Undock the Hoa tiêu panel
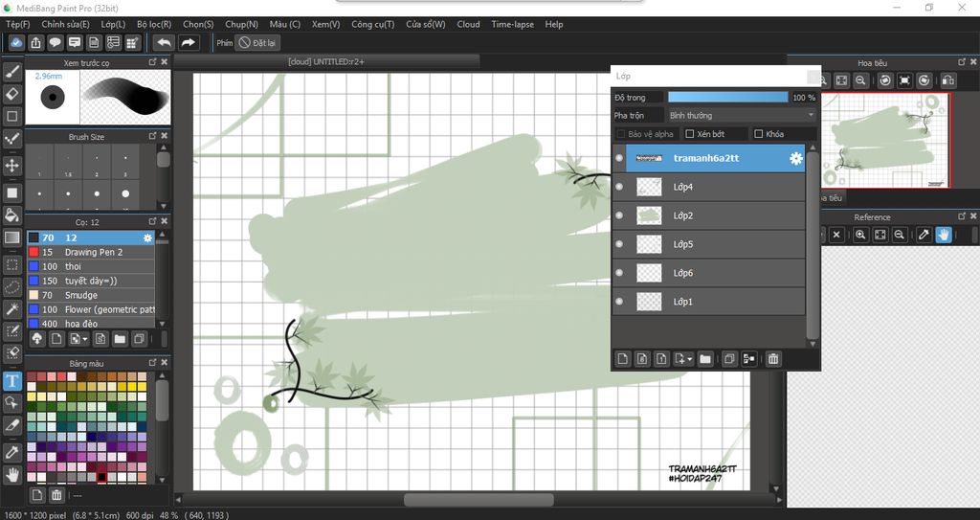The height and width of the screenshot is (520, 980). tap(962, 62)
